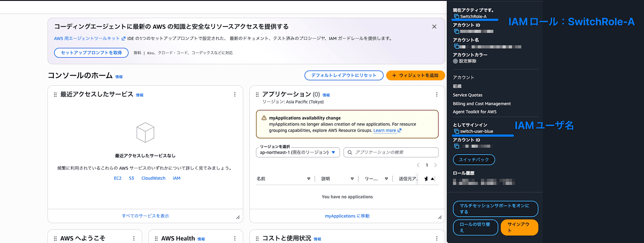The width and height of the screenshot is (644, 243).
Task: Click page number 1 in pagination
Action: [x=427, y=165]
